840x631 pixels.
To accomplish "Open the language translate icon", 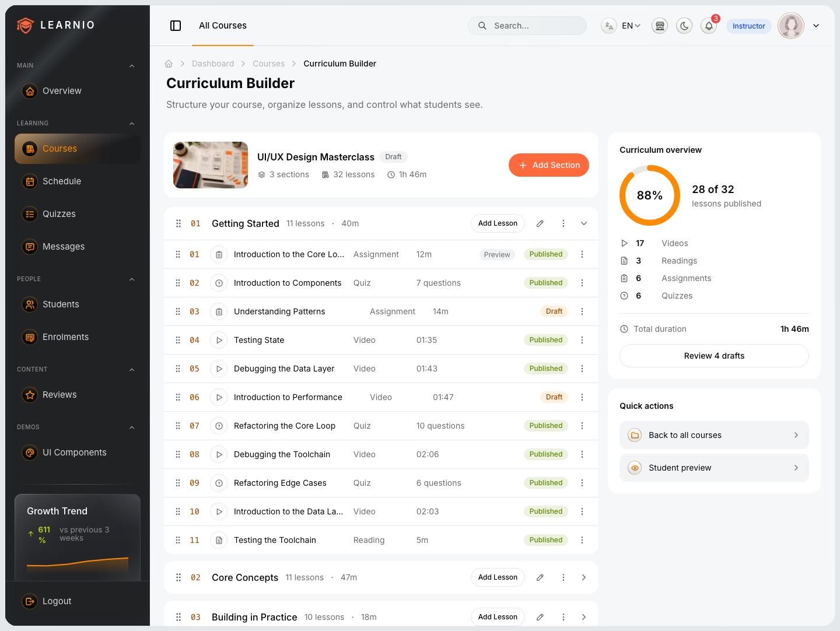I will click(609, 26).
